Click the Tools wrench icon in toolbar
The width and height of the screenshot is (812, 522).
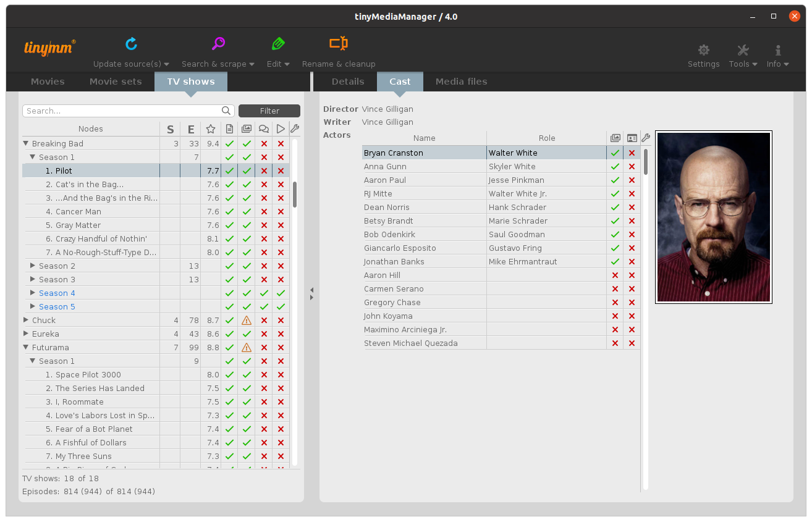(x=743, y=51)
